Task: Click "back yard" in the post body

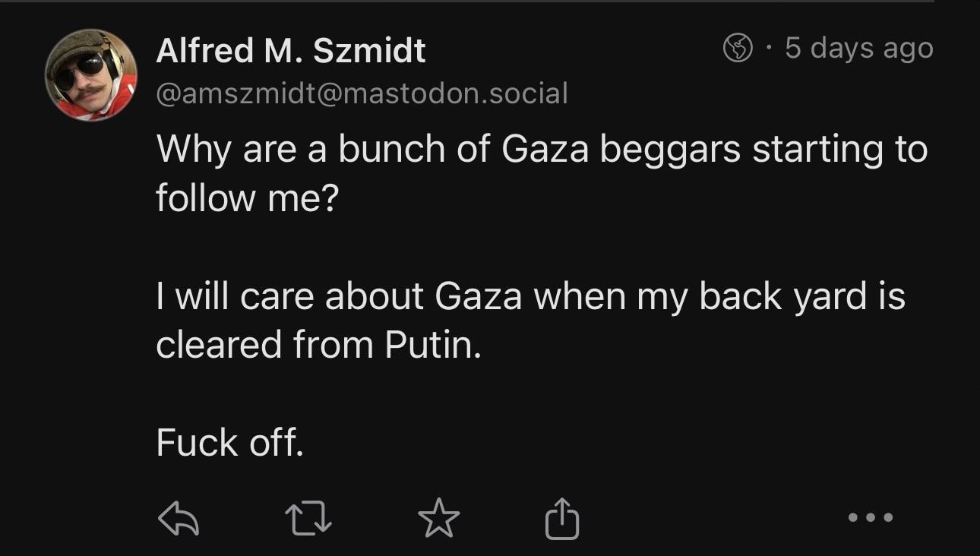Action: (784, 296)
